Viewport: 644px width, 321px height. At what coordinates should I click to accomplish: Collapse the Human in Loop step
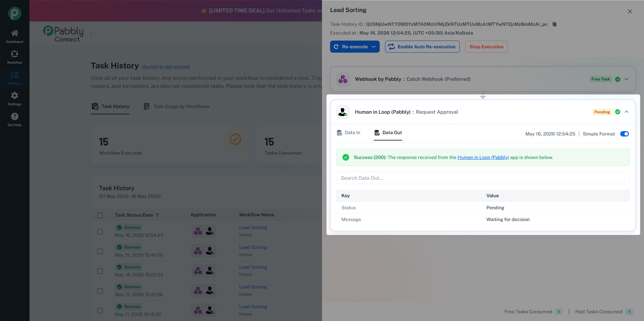pyautogui.click(x=627, y=112)
